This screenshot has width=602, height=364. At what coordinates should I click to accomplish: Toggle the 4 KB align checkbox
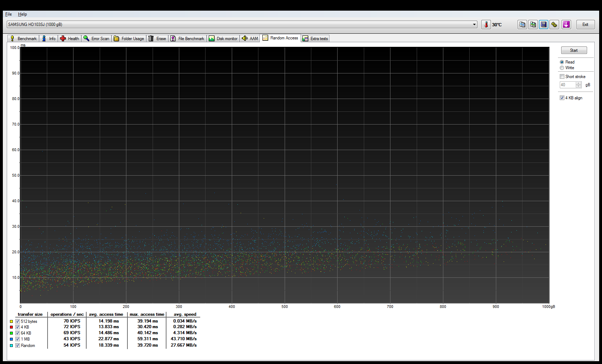(x=562, y=98)
